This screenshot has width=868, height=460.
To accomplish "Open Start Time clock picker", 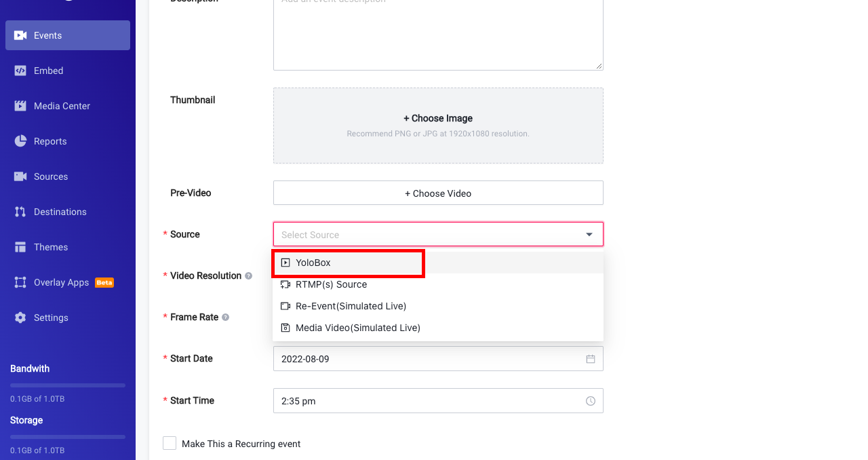I will [x=591, y=401].
